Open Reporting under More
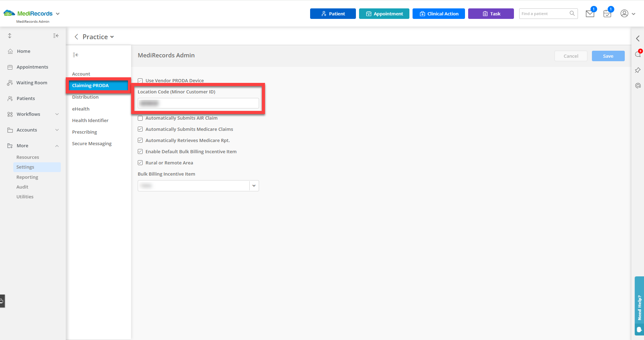 click(x=27, y=177)
